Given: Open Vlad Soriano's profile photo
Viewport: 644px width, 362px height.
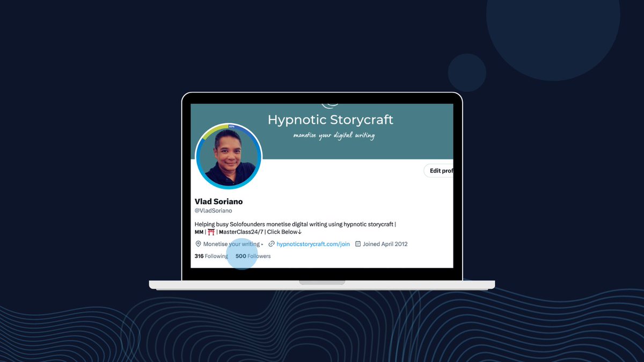Looking at the screenshot, I should click(229, 156).
